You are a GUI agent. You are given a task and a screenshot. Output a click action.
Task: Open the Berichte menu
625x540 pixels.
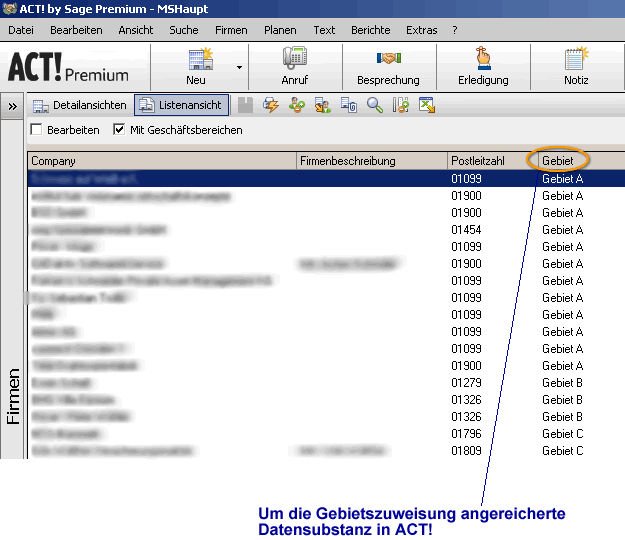click(370, 30)
